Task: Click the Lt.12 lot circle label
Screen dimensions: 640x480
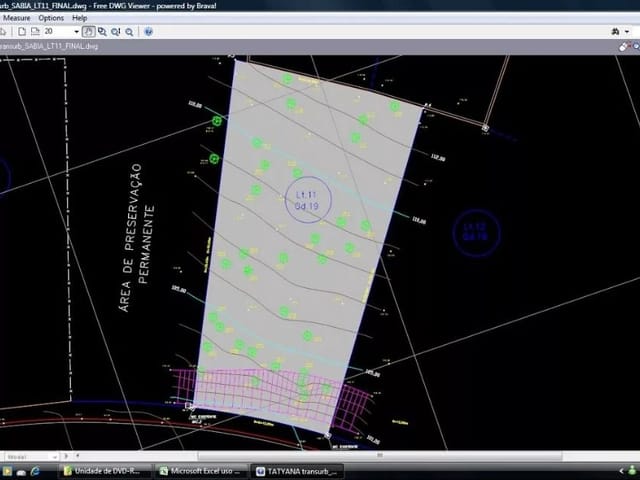Action: (476, 232)
